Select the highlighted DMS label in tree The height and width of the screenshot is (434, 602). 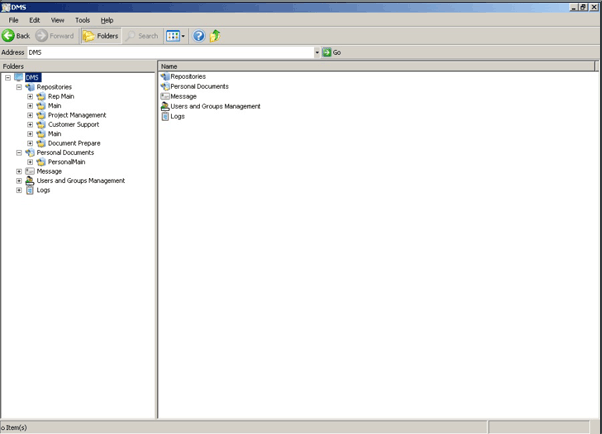click(x=32, y=78)
